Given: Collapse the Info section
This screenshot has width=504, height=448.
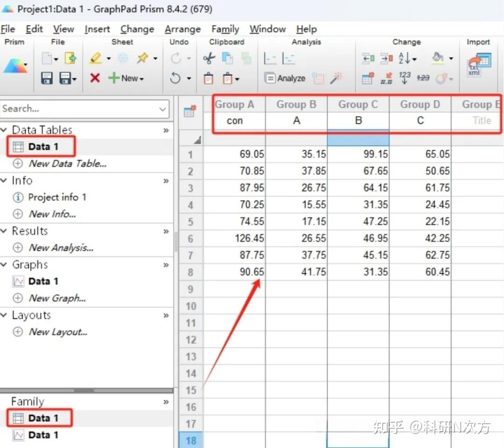Looking at the screenshot, I should pos(4,180).
